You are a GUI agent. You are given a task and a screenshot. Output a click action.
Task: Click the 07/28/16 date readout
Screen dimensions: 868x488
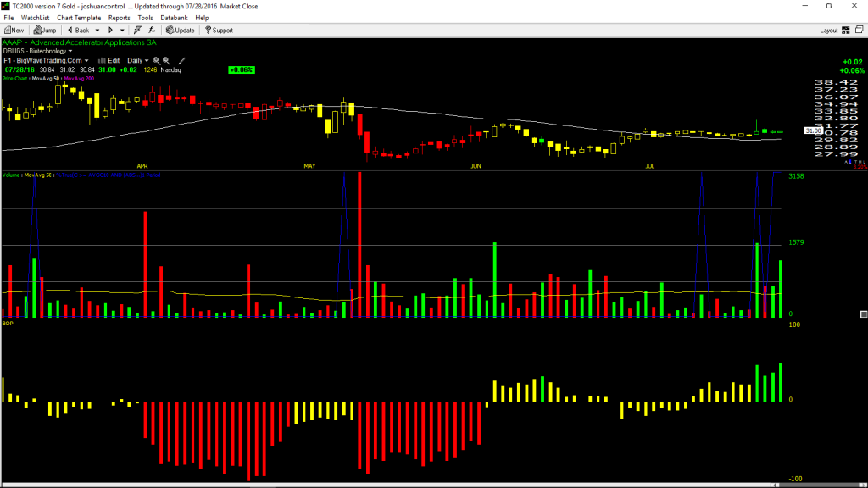[x=20, y=69]
